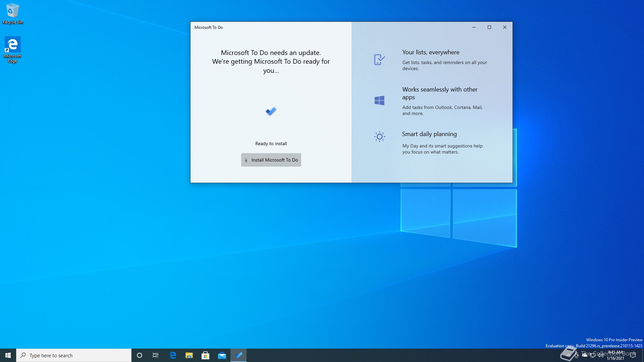644x362 pixels.
Task: Click 'Microsoft To Do needs an update' message
Action: (x=271, y=53)
